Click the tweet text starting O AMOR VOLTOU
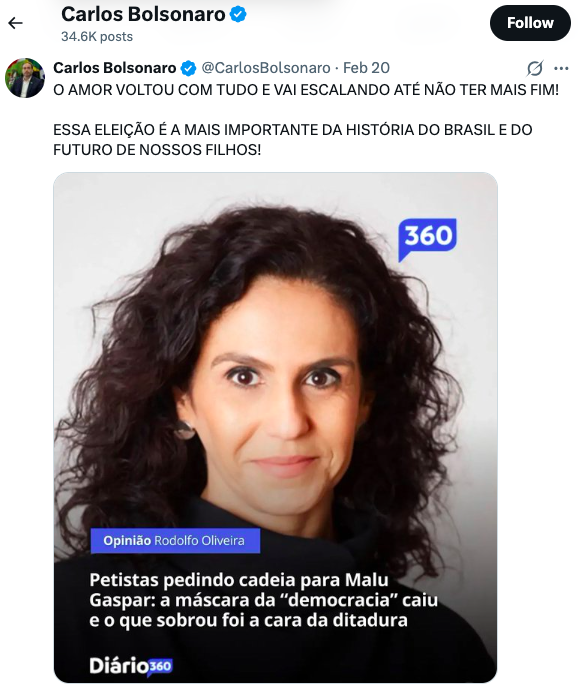Image resolution: width=587 pixels, height=695 pixels. point(306,90)
